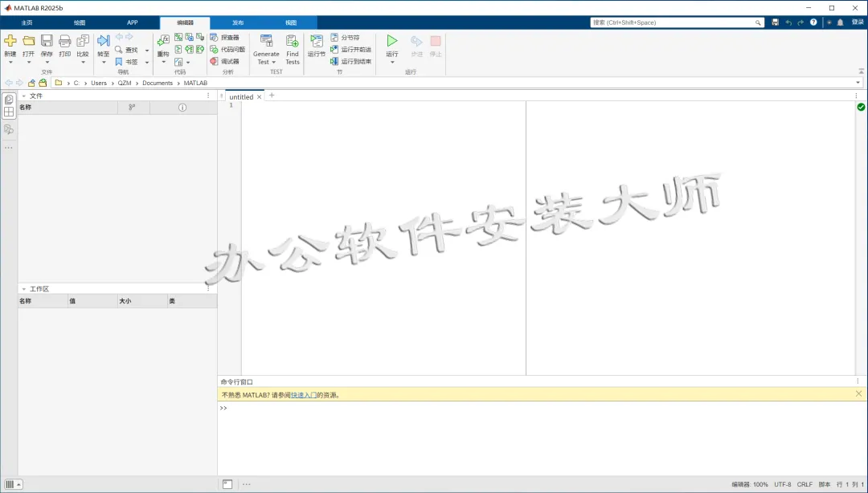This screenshot has height=493, width=868.
Task: Switch to the 发布 tab
Action: [x=238, y=22]
